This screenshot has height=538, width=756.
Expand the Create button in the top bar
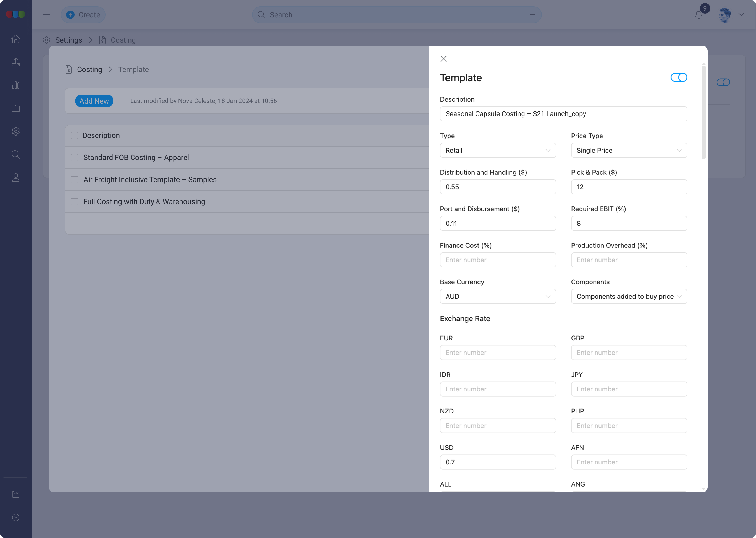pos(83,14)
